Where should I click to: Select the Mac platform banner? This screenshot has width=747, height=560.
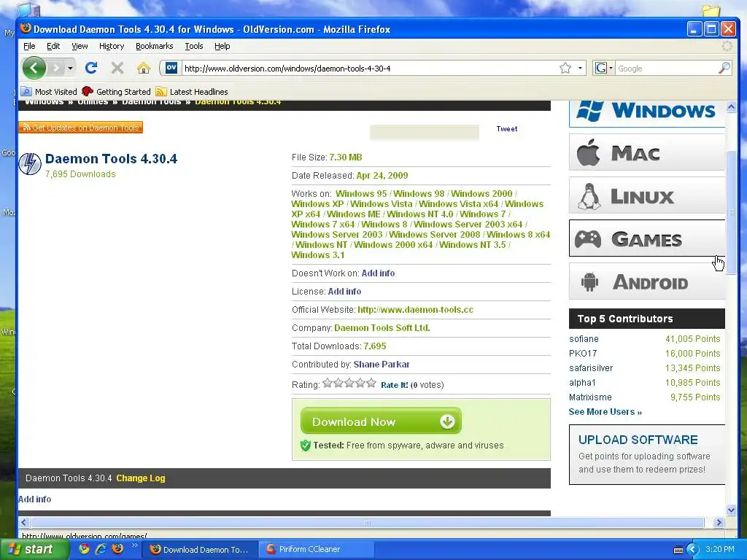pos(647,152)
